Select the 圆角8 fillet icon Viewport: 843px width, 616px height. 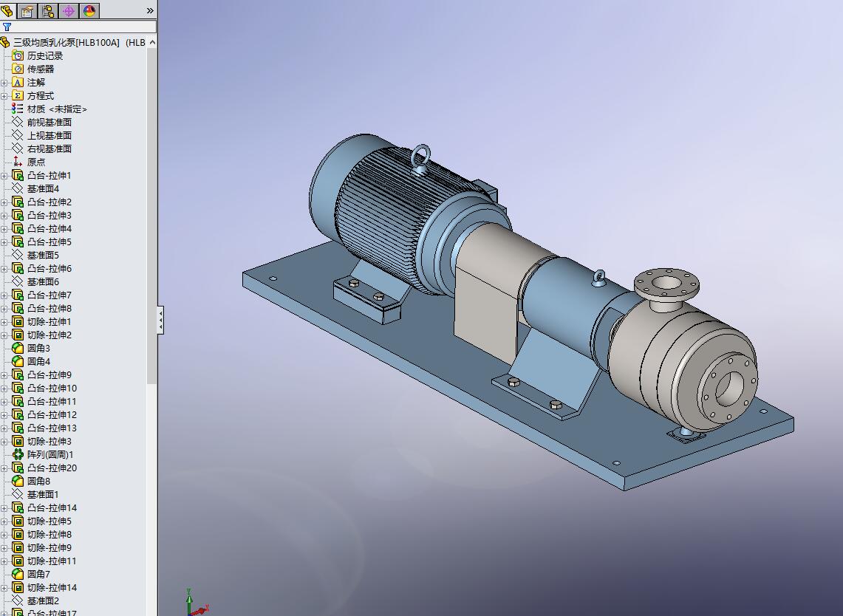coord(18,481)
